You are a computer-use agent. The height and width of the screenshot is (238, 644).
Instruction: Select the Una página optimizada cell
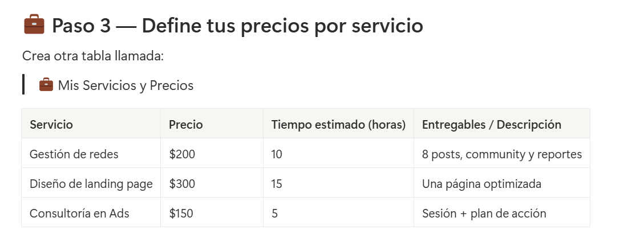click(481, 183)
